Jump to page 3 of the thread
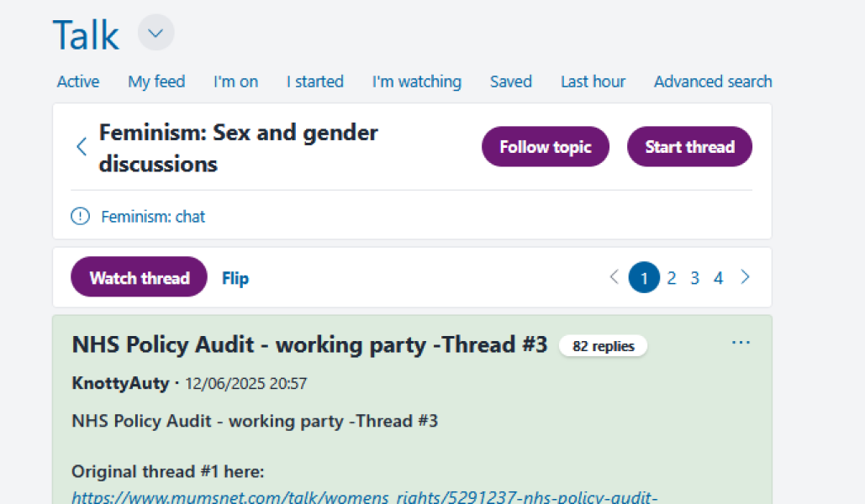Screen dimensions: 865x504 pyautogui.click(x=694, y=277)
